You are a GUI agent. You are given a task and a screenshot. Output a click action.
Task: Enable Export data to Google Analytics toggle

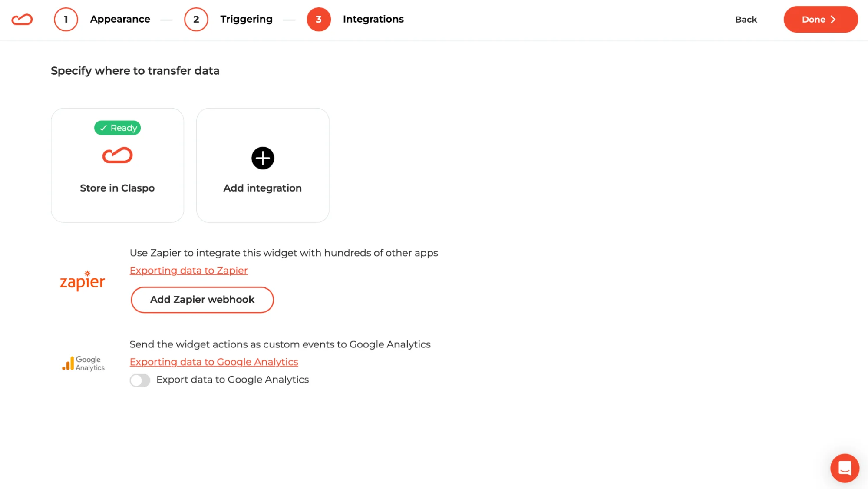[140, 380]
